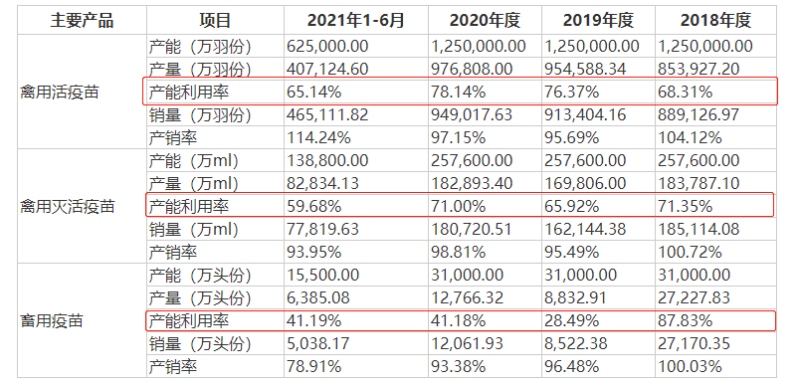Viewport: 800px width, 385px height.
Task: Click the value 913,404.16
Action: [x=585, y=115]
